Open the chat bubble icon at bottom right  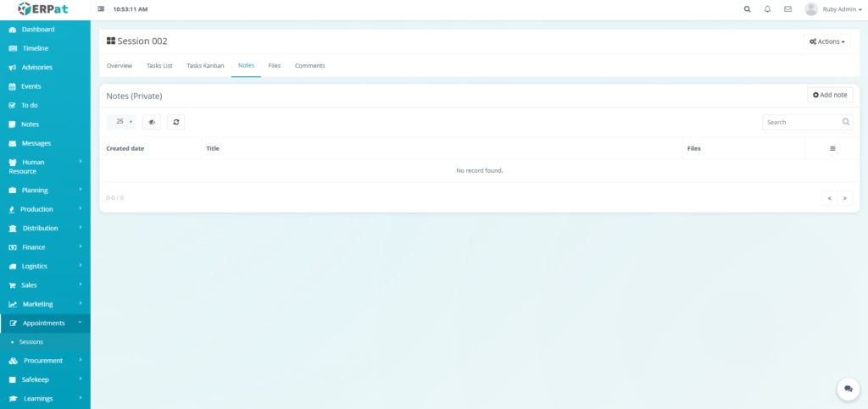(848, 389)
